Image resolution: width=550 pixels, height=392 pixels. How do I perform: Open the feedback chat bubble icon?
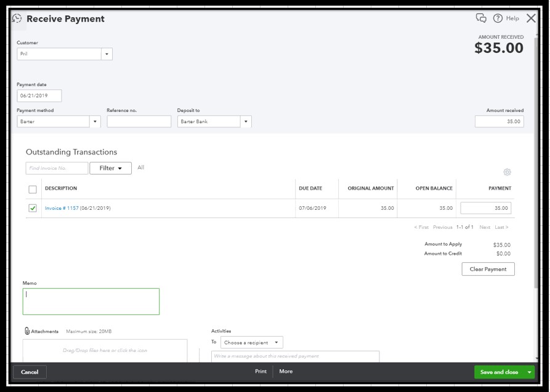click(481, 18)
